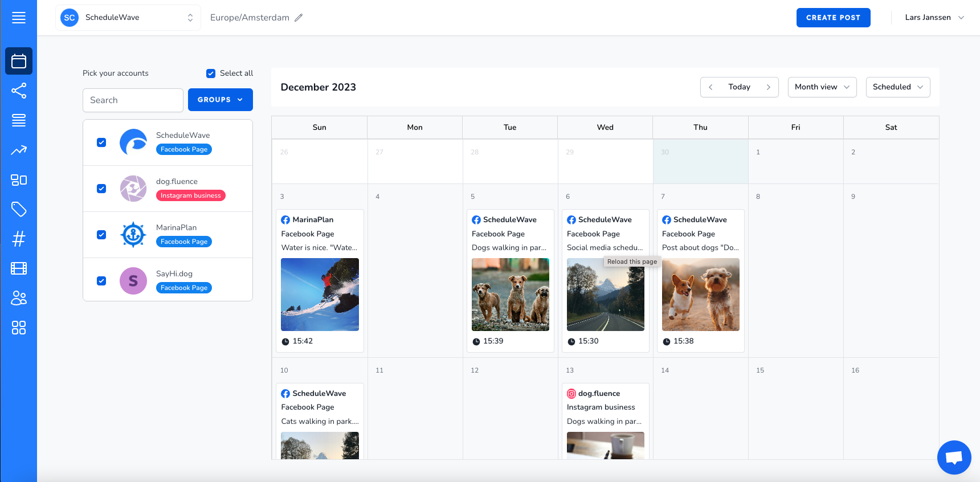Image resolution: width=980 pixels, height=482 pixels.
Task: Click the dog.fluence account avatar
Action: (x=133, y=189)
